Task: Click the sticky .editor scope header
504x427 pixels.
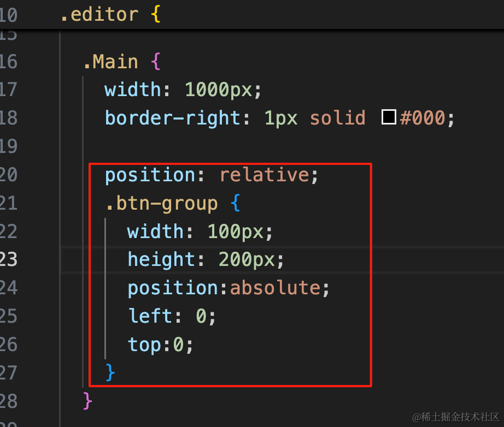Action: tap(252, 14)
